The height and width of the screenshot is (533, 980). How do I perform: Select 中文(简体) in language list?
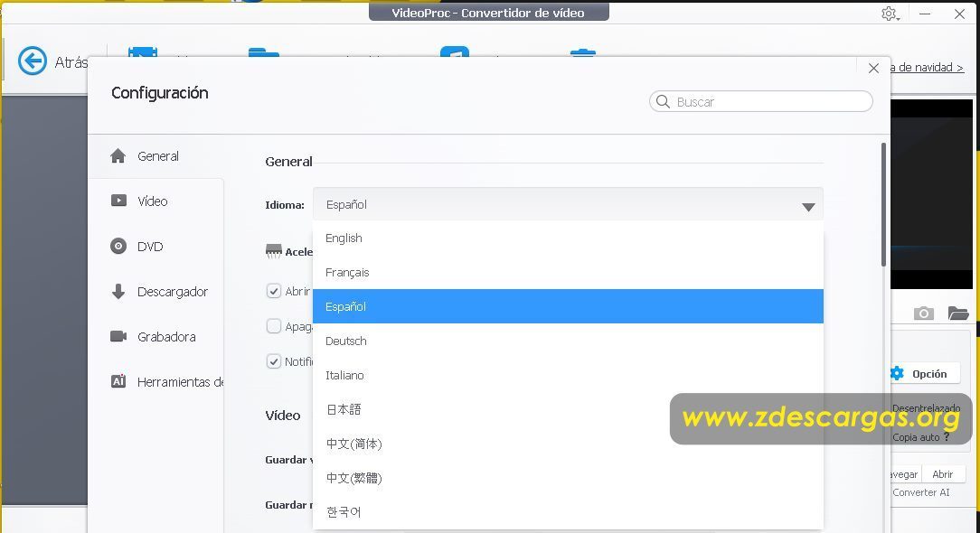point(568,444)
